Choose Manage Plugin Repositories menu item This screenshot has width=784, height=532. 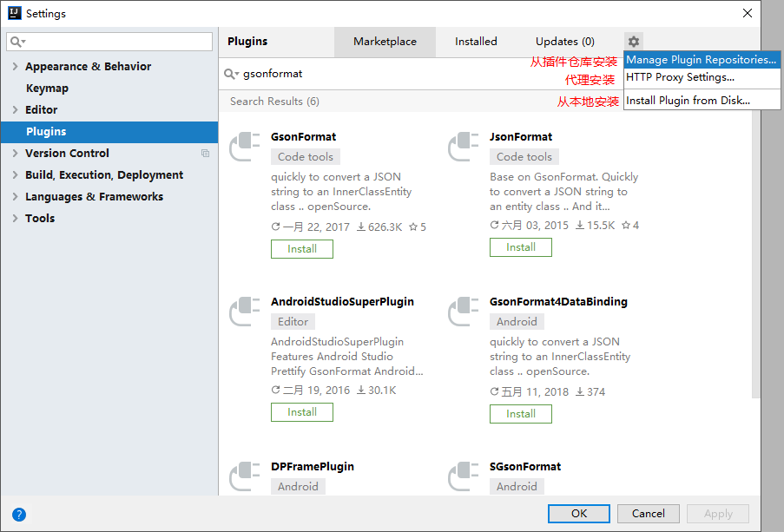pyautogui.click(x=701, y=60)
